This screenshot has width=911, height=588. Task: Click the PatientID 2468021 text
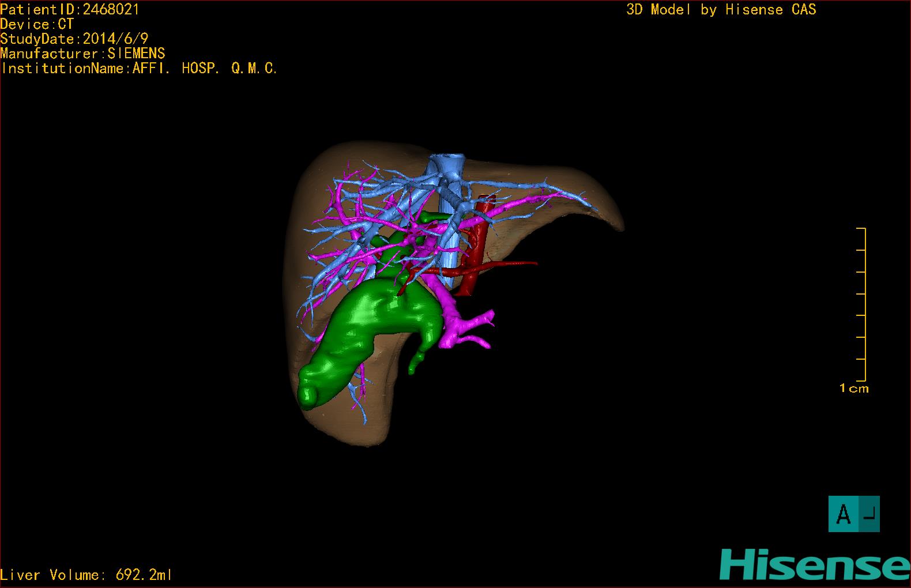[x=70, y=9]
